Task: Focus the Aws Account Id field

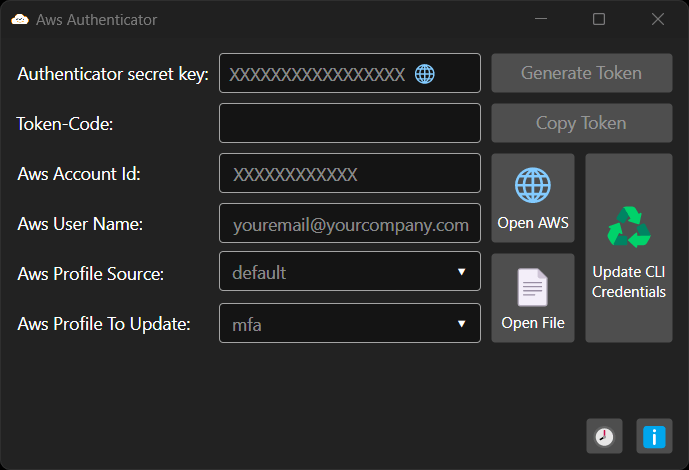Action: click(350, 173)
